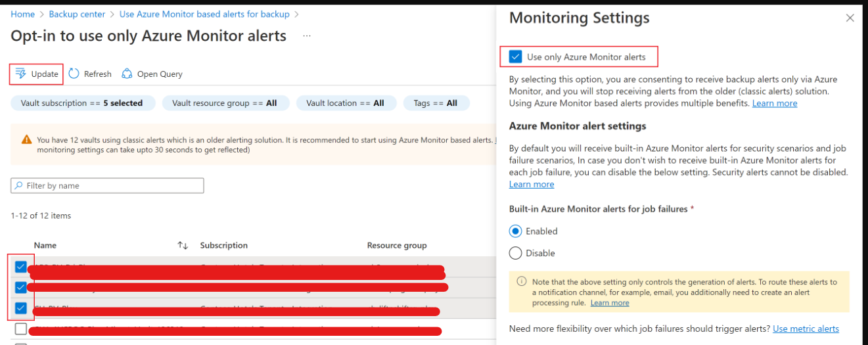Click the Update toolbar icon
868x345 pixels.
click(20, 74)
